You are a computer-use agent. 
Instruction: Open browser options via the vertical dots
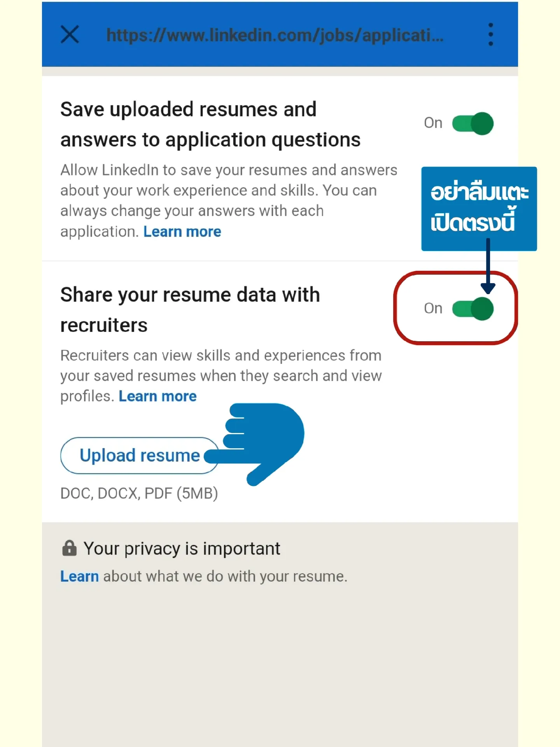(491, 34)
